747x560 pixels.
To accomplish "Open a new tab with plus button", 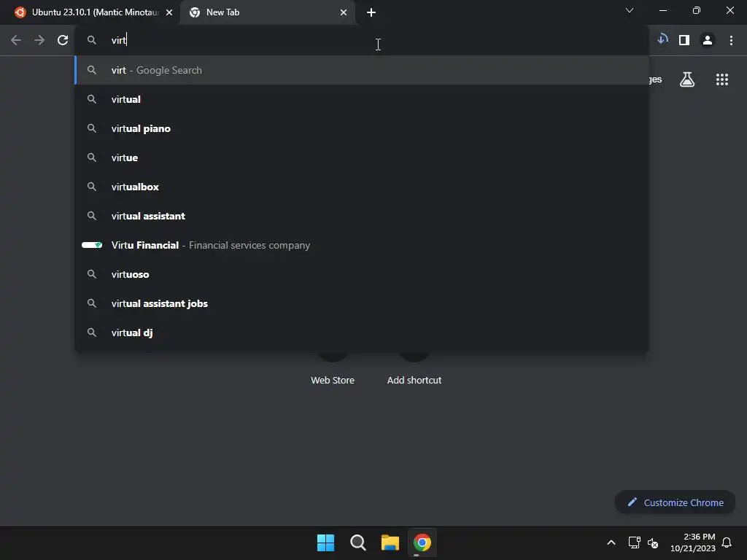I will pos(371,12).
